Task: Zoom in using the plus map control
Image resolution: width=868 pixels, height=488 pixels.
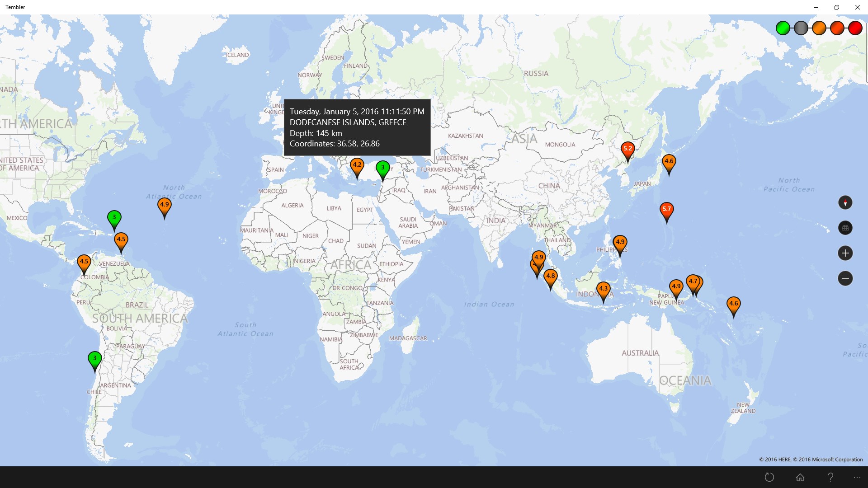Action: [x=845, y=253]
